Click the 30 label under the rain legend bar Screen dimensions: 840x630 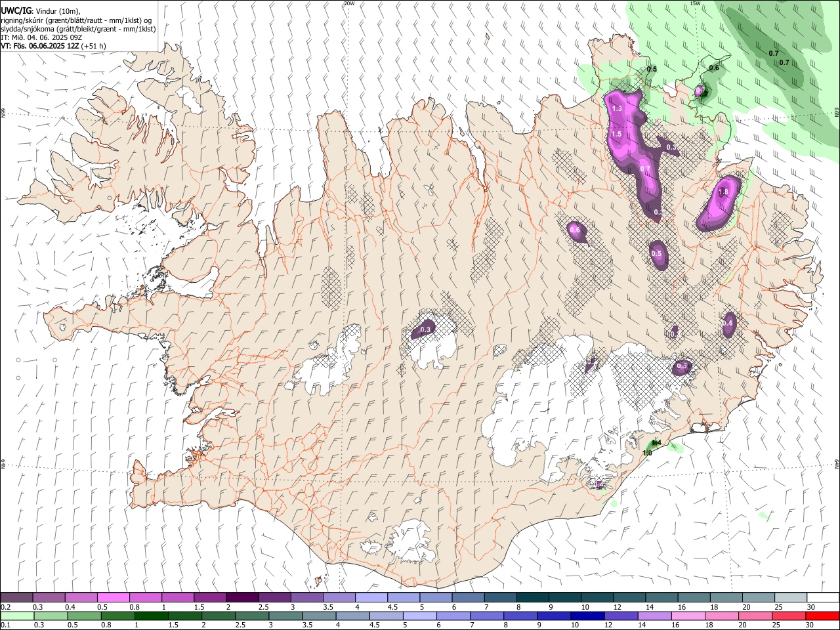click(810, 625)
